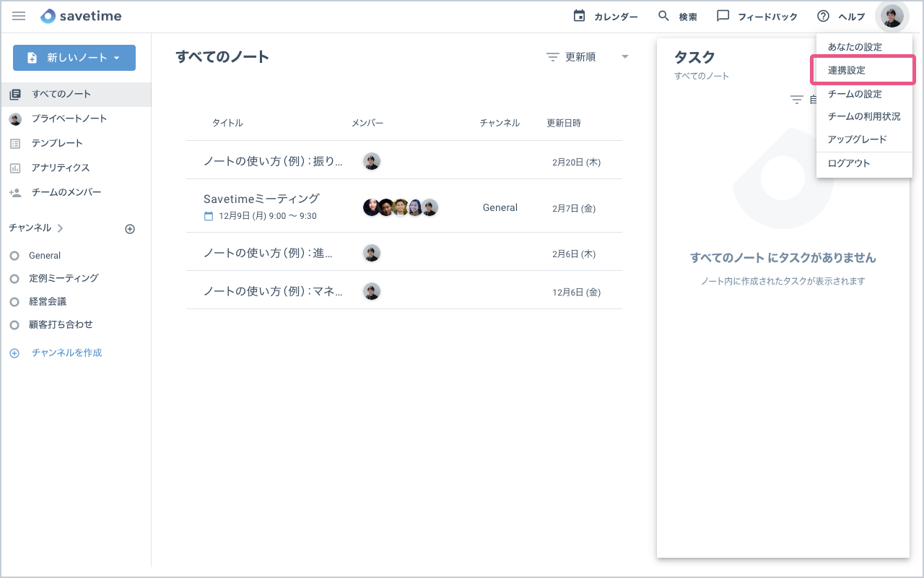Click member avatar in マネ… note row
Viewport: 924px width, 578px height.
pos(372,291)
